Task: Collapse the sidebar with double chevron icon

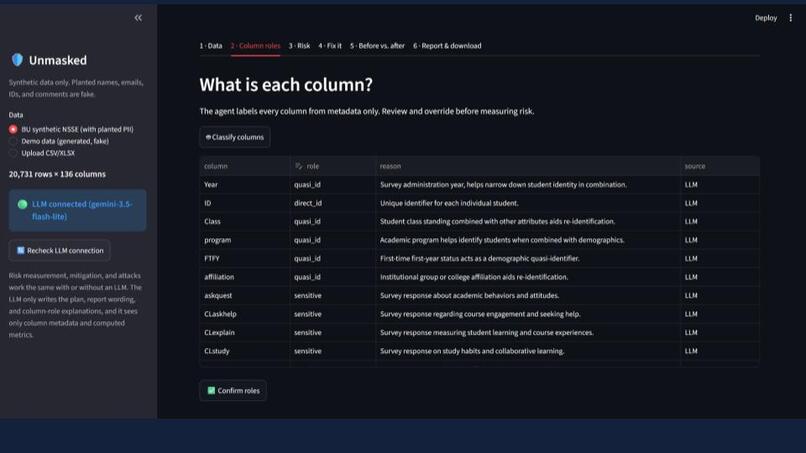Action: [138, 18]
